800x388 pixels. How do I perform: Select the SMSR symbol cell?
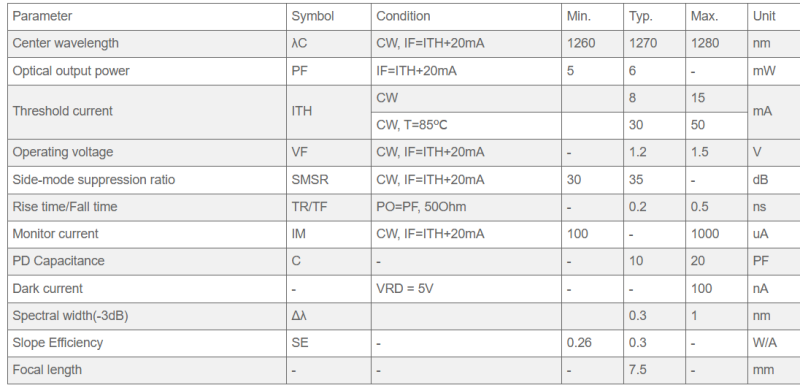(329, 180)
